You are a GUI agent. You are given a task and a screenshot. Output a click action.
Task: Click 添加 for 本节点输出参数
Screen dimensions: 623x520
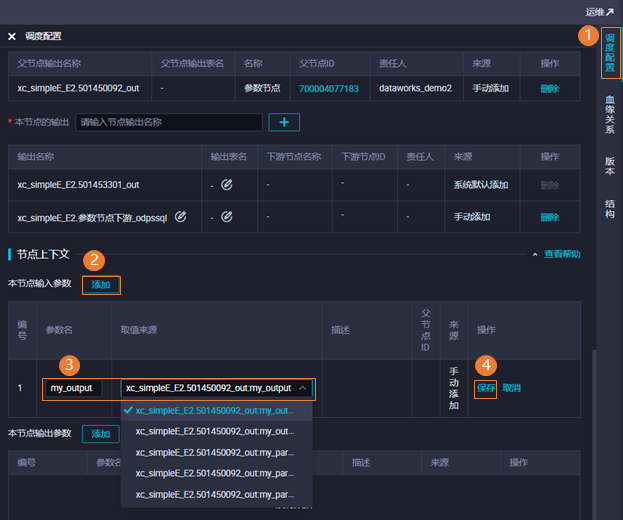pyautogui.click(x=101, y=434)
